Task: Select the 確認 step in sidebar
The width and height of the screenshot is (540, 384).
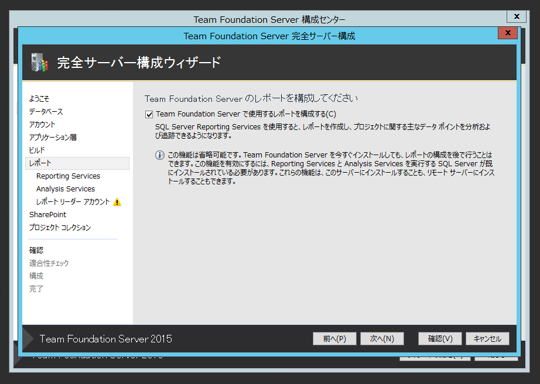Action: [x=36, y=250]
